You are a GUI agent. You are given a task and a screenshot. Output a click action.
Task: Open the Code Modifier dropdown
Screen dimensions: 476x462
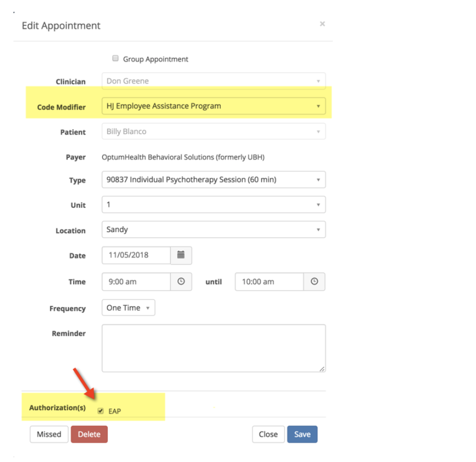(214, 106)
